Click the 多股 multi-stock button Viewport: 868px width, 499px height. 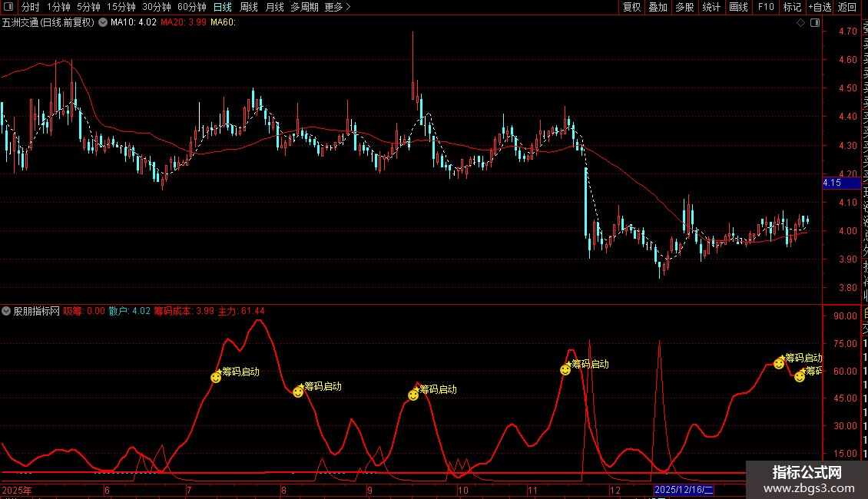684,7
